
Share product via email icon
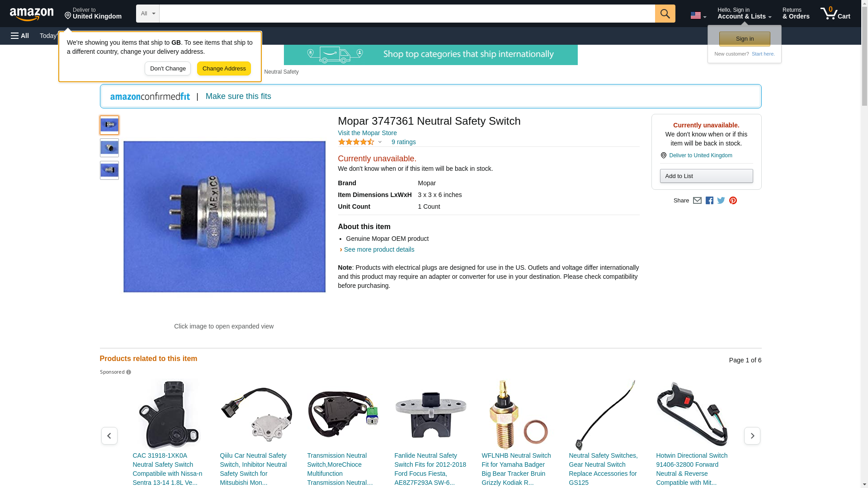(697, 201)
